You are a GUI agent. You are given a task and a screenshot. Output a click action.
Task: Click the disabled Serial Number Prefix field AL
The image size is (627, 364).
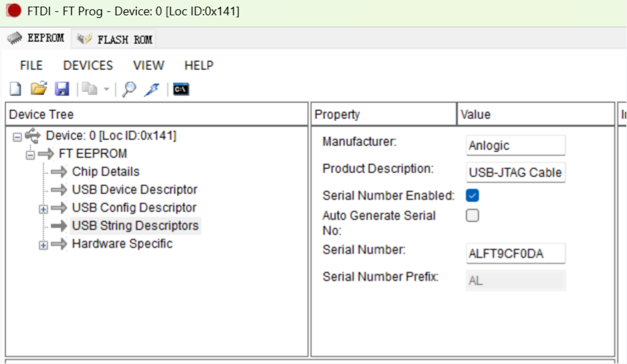[515, 281]
